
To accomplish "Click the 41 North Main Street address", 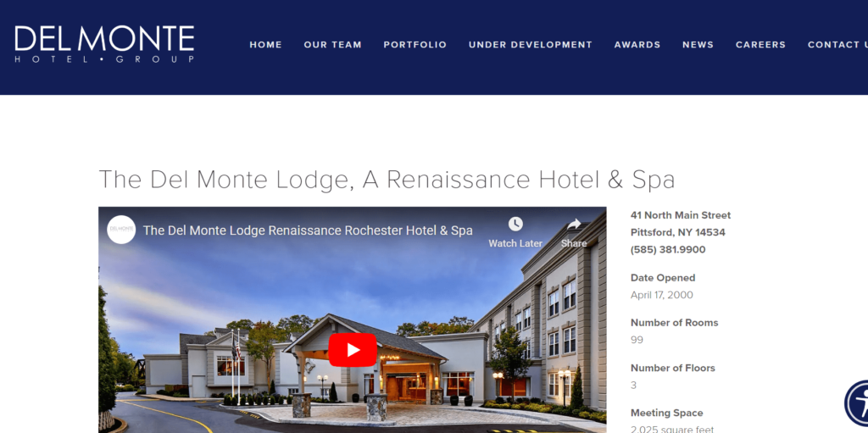I will (x=681, y=215).
